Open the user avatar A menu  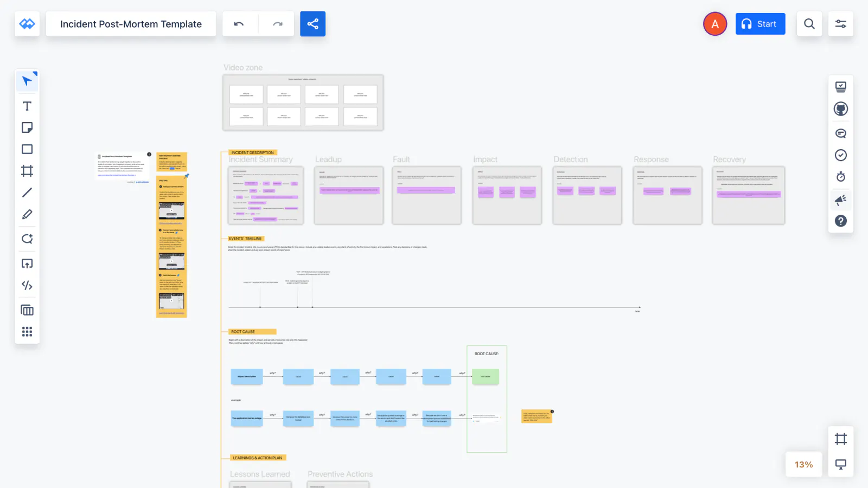coord(715,24)
